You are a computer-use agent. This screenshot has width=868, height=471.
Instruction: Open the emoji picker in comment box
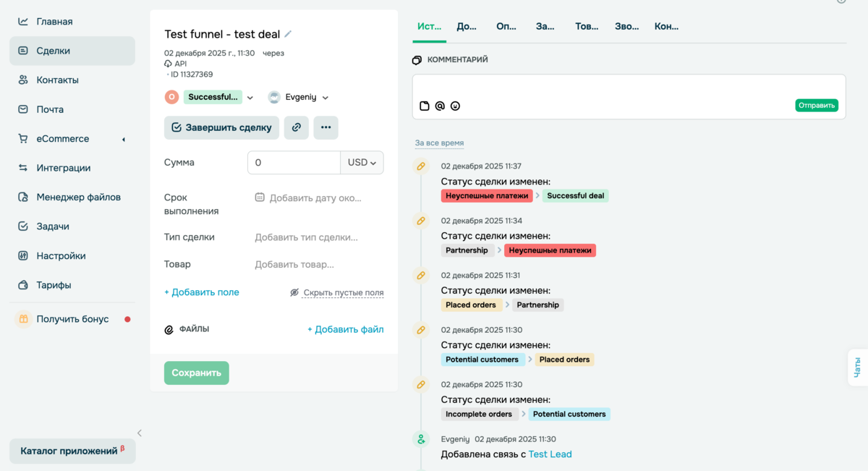[x=455, y=106]
